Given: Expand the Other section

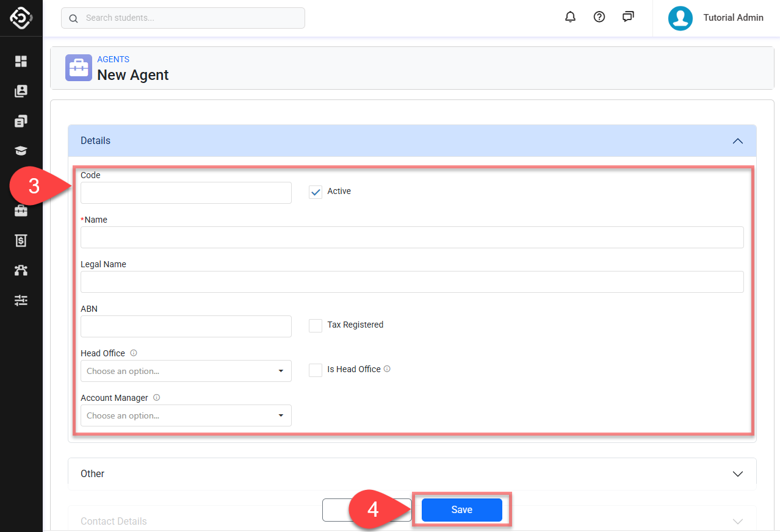Looking at the screenshot, I should [412, 473].
